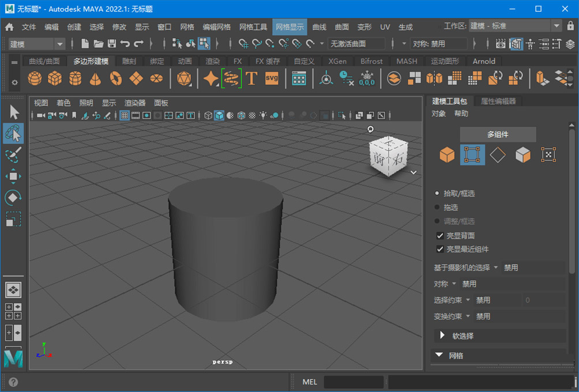Select the Lasso tool in the left toolbox
The height and width of the screenshot is (392, 579).
[13, 133]
